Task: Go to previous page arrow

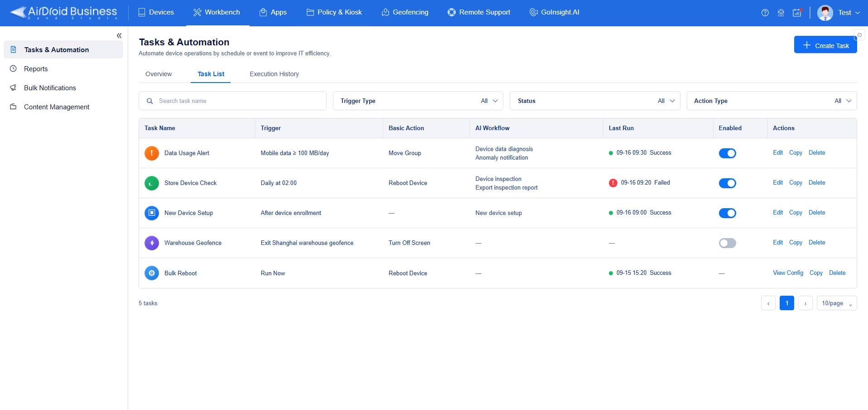Action: (x=768, y=303)
